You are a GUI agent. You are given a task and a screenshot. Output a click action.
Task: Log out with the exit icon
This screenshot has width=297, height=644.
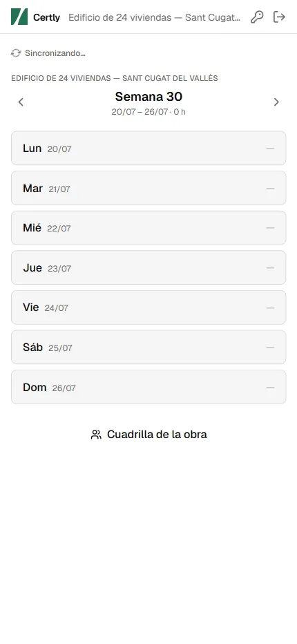pos(279,17)
